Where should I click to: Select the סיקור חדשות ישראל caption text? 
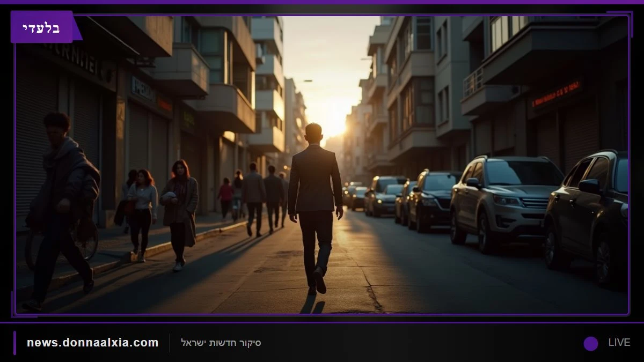(x=221, y=343)
